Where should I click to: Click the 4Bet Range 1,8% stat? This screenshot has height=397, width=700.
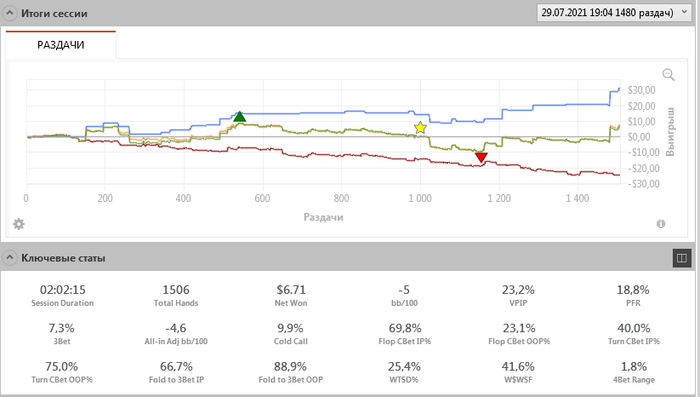tap(633, 372)
